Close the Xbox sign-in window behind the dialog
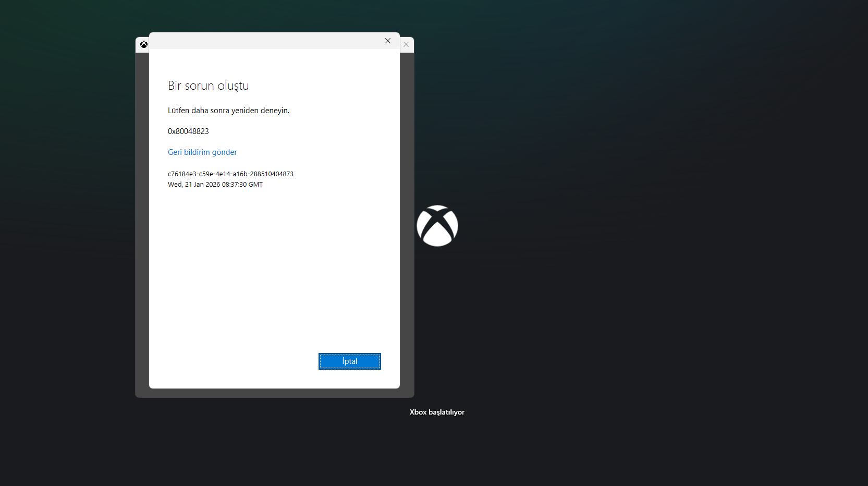Image resolution: width=868 pixels, height=486 pixels. (x=406, y=44)
